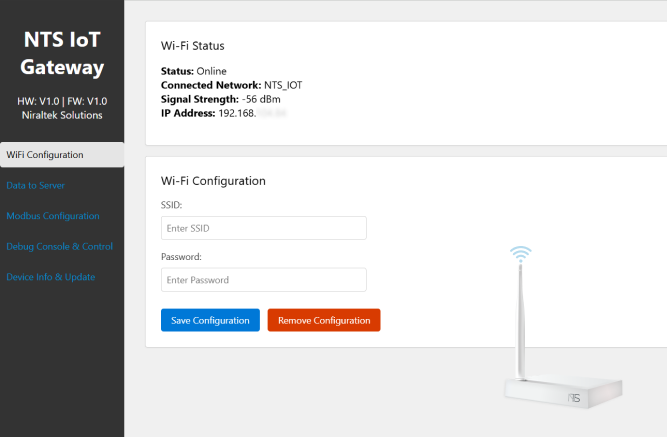Click the HW and FW version text
This screenshot has height=437, width=667.
click(x=62, y=101)
